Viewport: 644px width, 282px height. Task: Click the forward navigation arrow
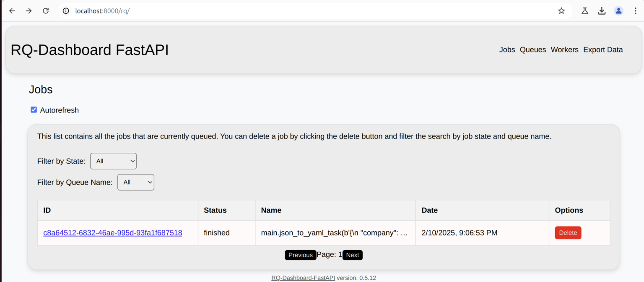pos(29,10)
